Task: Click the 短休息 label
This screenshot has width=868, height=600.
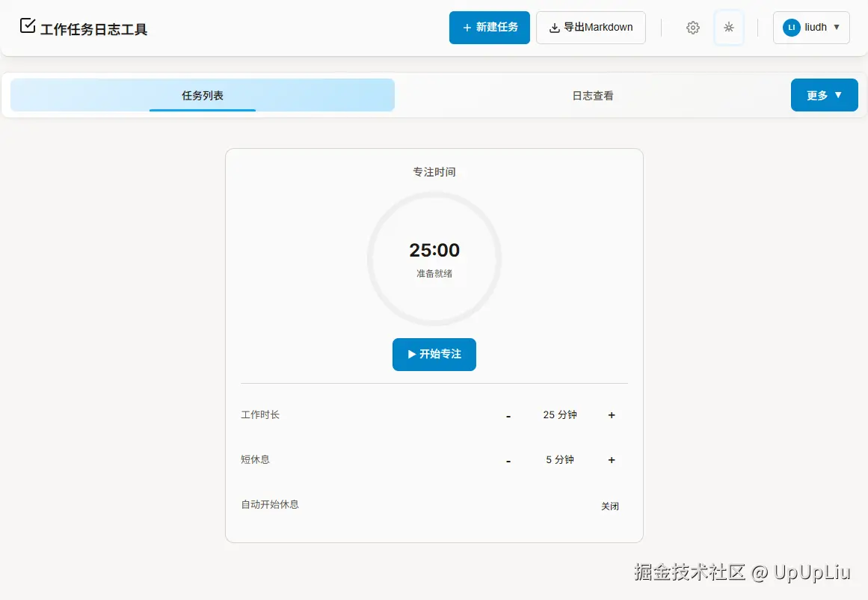Action: click(255, 459)
